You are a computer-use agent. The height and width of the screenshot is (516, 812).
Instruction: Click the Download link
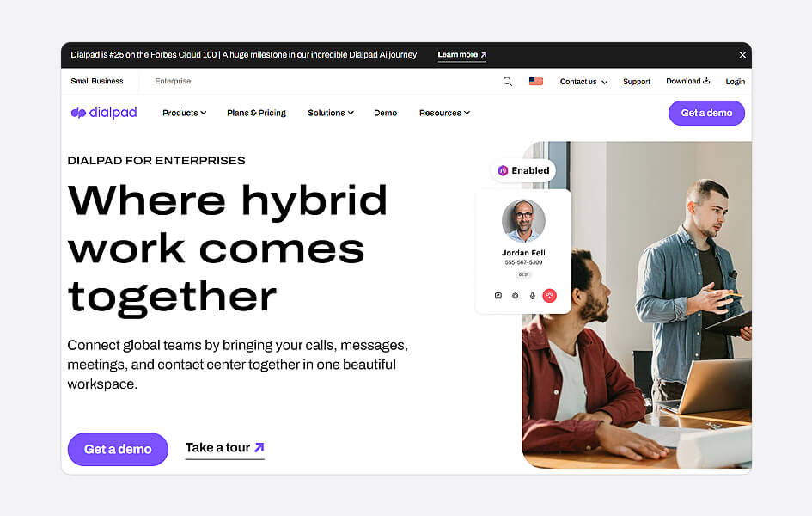pos(687,82)
